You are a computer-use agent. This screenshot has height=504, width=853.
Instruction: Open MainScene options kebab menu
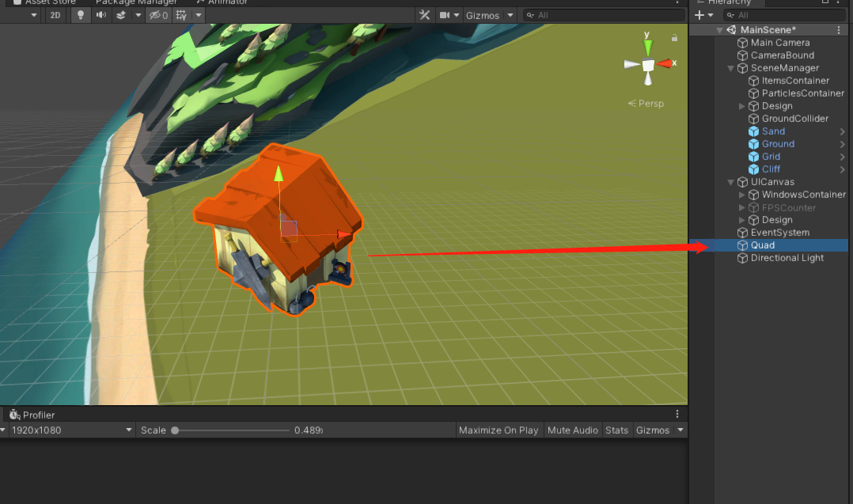[x=838, y=30]
